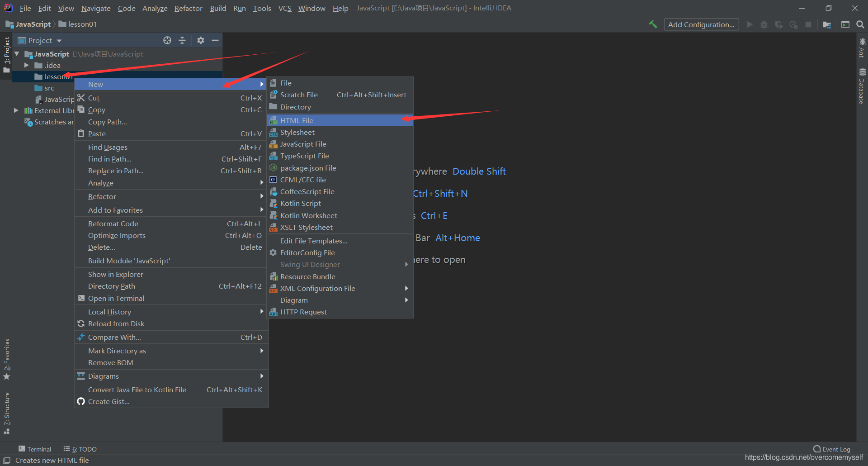Choose Stylesheet from New submenu

pos(340,132)
